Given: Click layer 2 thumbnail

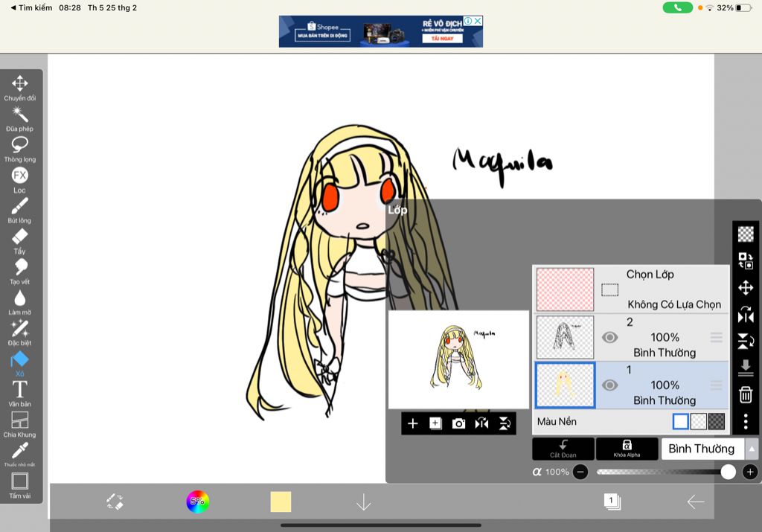Looking at the screenshot, I should coord(565,337).
